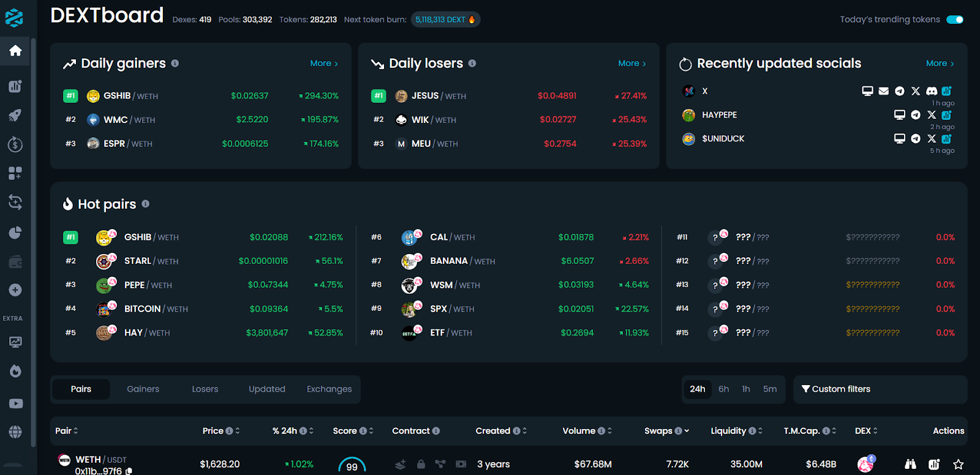Screen dimensions: 980x475
Task: Open More in Daily gainers panel
Action: [324, 63]
